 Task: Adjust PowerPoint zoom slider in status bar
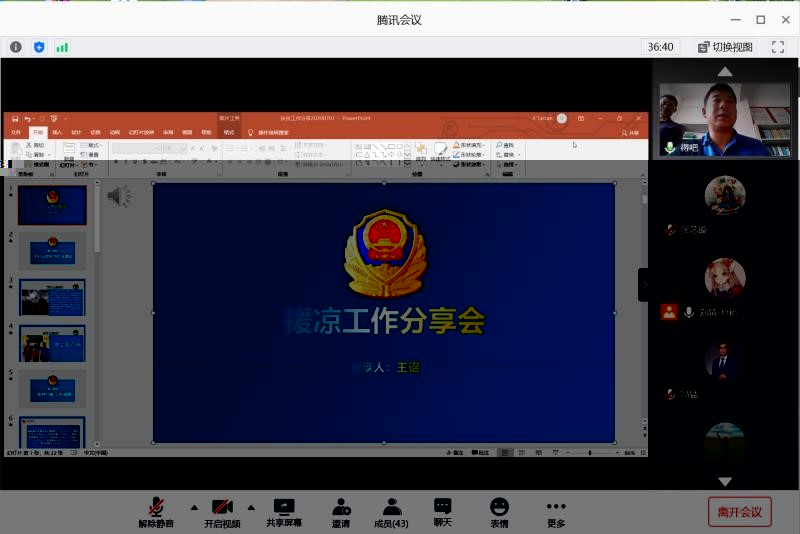(x=590, y=452)
